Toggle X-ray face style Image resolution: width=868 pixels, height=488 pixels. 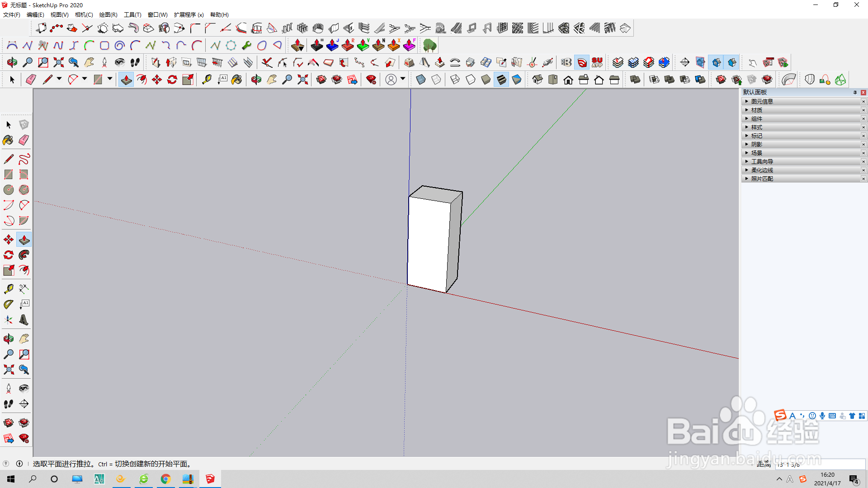(x=421, y=80)
